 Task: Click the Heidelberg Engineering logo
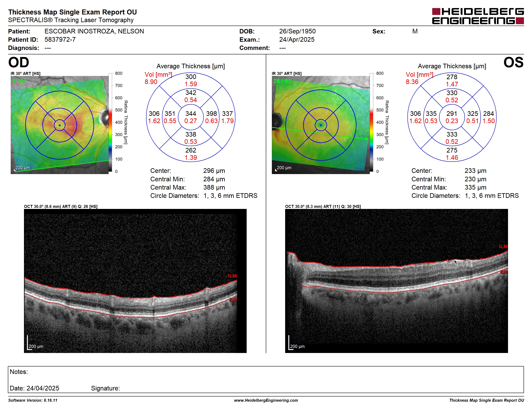point(478,16)
